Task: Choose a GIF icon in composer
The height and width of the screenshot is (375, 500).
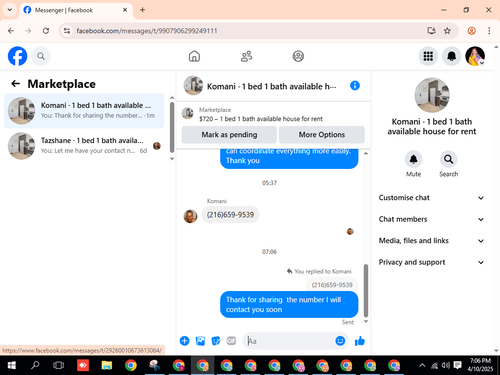Action: click(x=231, y=341)
